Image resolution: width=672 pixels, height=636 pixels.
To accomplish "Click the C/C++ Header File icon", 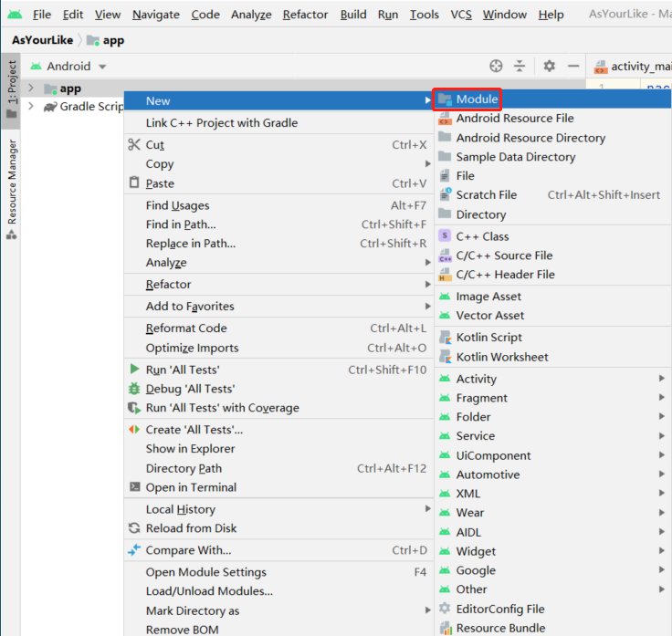I will pyautogui.click(x=445, y=275).
